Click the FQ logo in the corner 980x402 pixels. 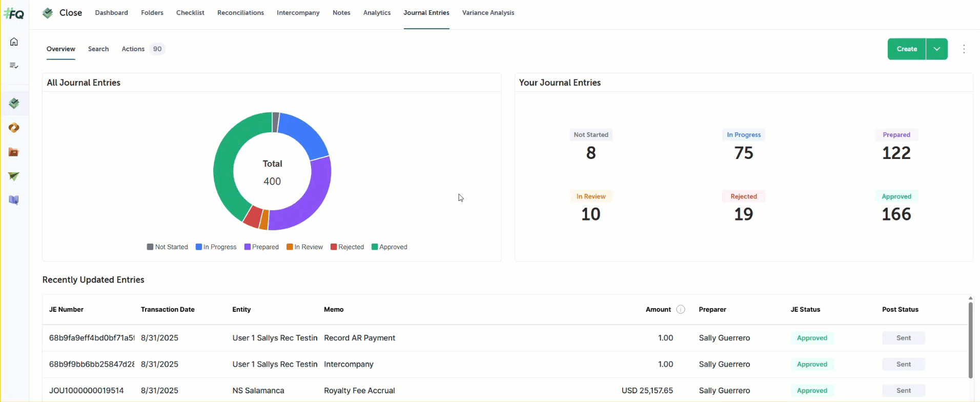tap(14, 14)
